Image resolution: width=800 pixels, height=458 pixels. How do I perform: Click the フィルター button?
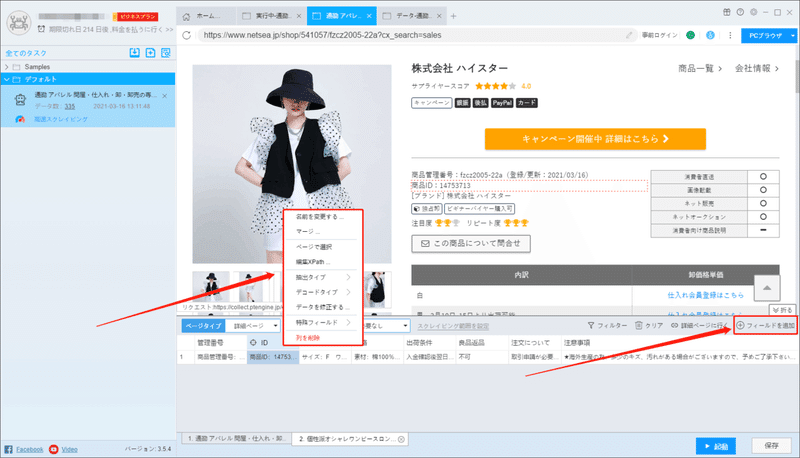coord(607,325)
